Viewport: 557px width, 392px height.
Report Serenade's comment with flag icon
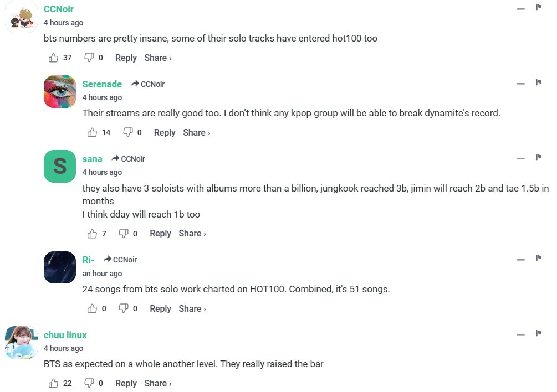[x=538, y=82]
